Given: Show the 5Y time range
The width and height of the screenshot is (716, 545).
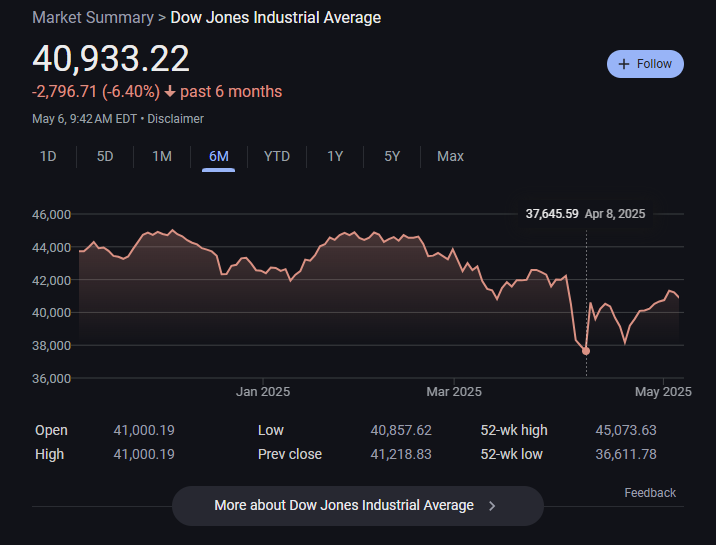Looking at the screenshot, I should [392, 157].
